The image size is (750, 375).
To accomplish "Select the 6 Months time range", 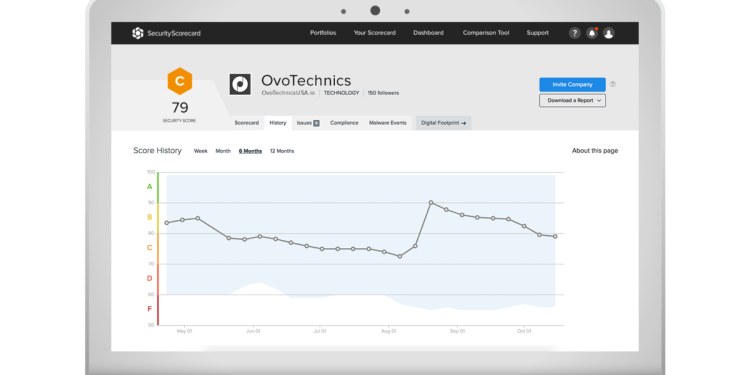I will [250, 151].
